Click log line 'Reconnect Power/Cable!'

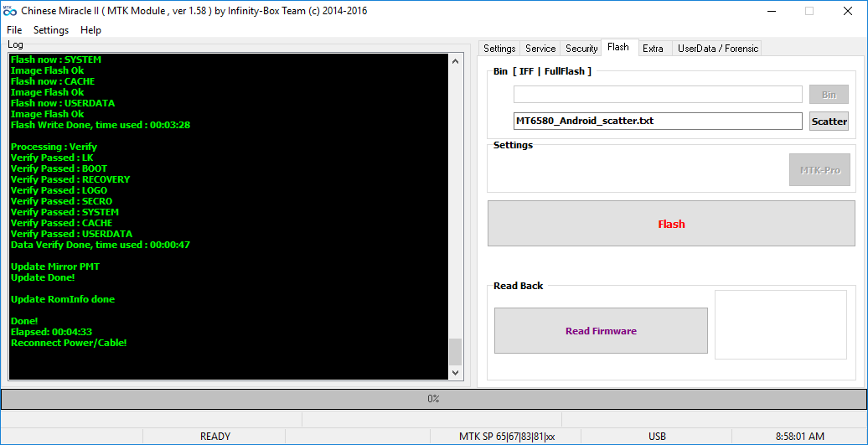69,343
